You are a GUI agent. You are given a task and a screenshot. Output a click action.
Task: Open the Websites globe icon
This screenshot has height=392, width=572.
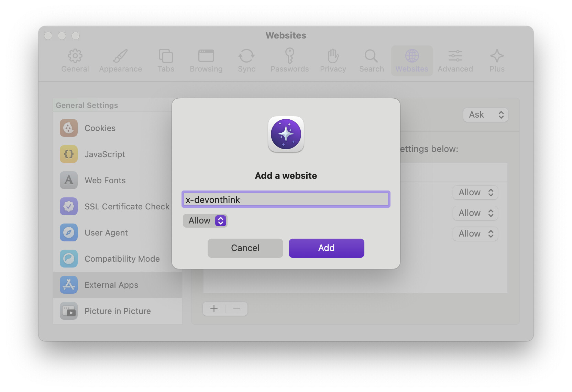412,56
